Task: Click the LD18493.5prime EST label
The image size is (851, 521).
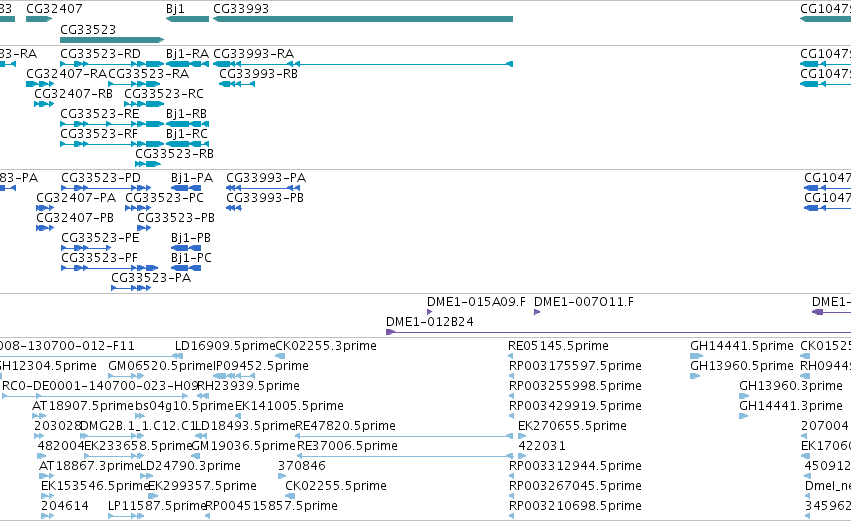Action: pos(245,427)
